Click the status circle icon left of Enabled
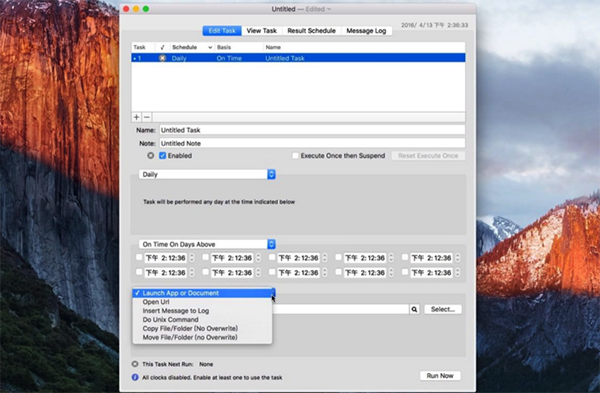 pos(151,156)
